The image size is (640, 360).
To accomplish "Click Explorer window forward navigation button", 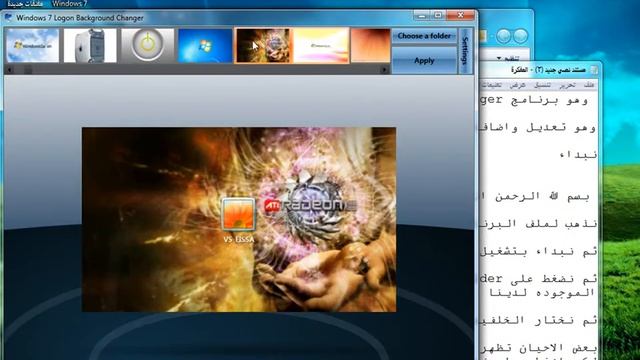I will 503,36.
